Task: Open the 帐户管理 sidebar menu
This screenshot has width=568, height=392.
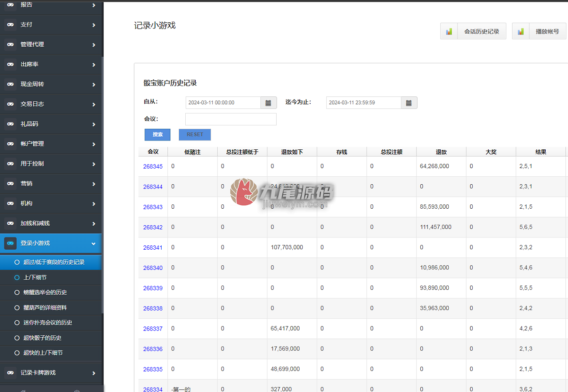Action: click(51, 144)
